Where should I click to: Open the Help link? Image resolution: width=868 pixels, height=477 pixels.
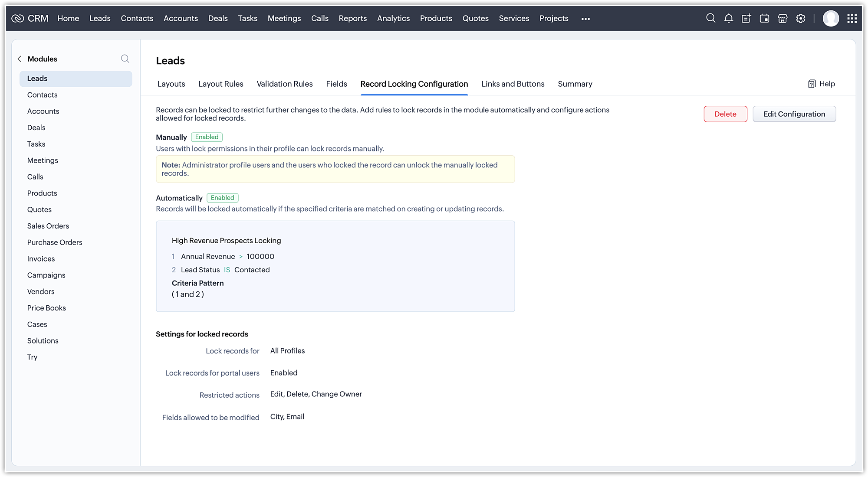point(822,84)
